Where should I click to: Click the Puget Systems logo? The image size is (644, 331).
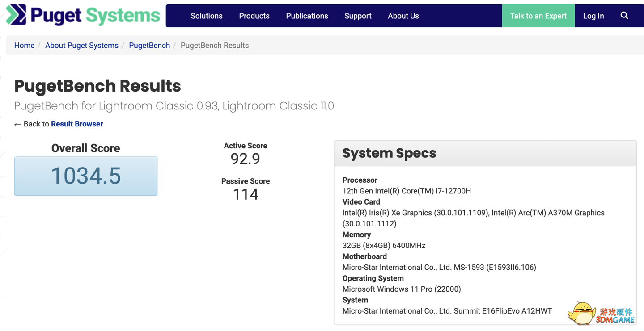[83, 15]
